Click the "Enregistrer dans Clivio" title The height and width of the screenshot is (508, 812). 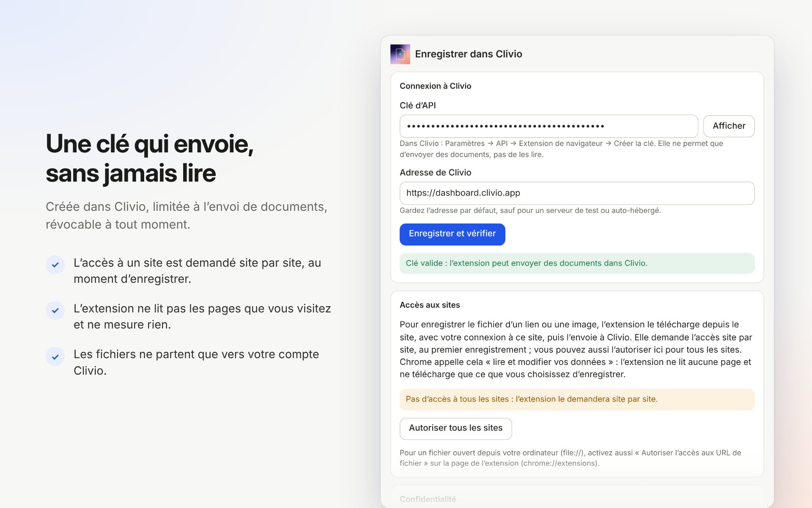(468, 54)
